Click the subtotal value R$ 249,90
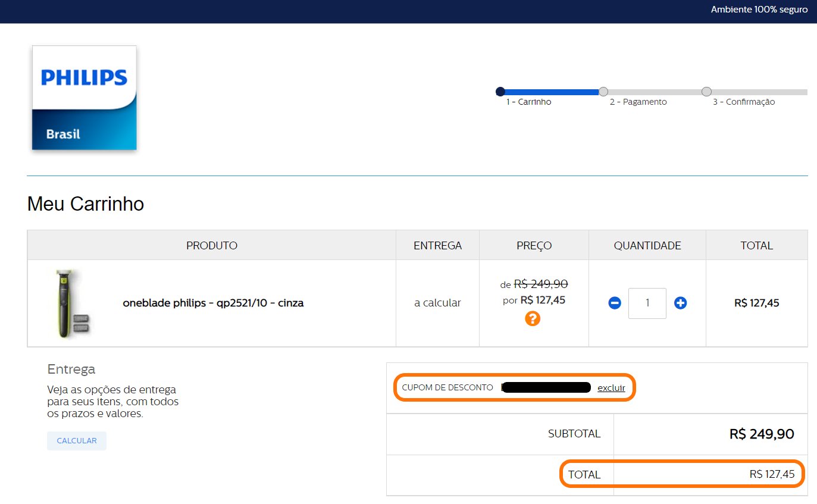This screenshot has height=504, width=817. (x=762, y=434)
